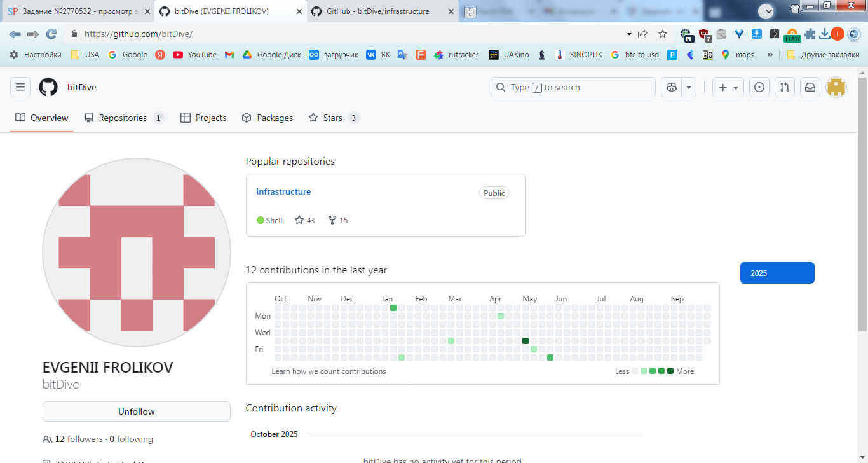Open the notifications inbox icon
868x463 pixels.
810,87
